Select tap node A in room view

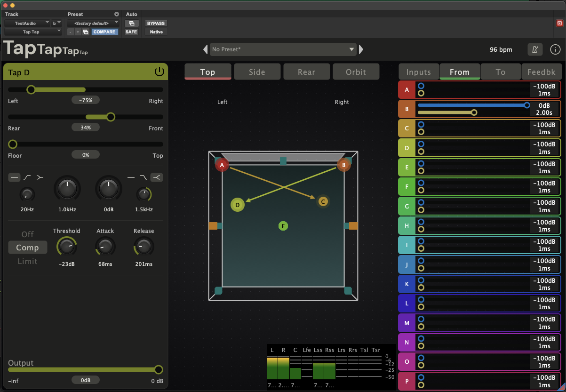click(x=222, y=165)
